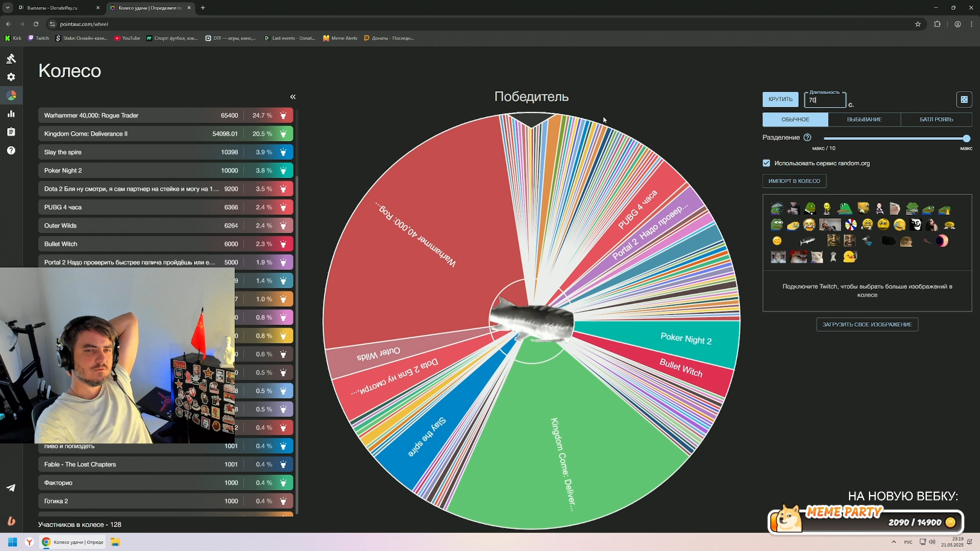The image size is (980, 551).
Task: Select the pink eclipse sphere emote
Action: coord(942,241)
